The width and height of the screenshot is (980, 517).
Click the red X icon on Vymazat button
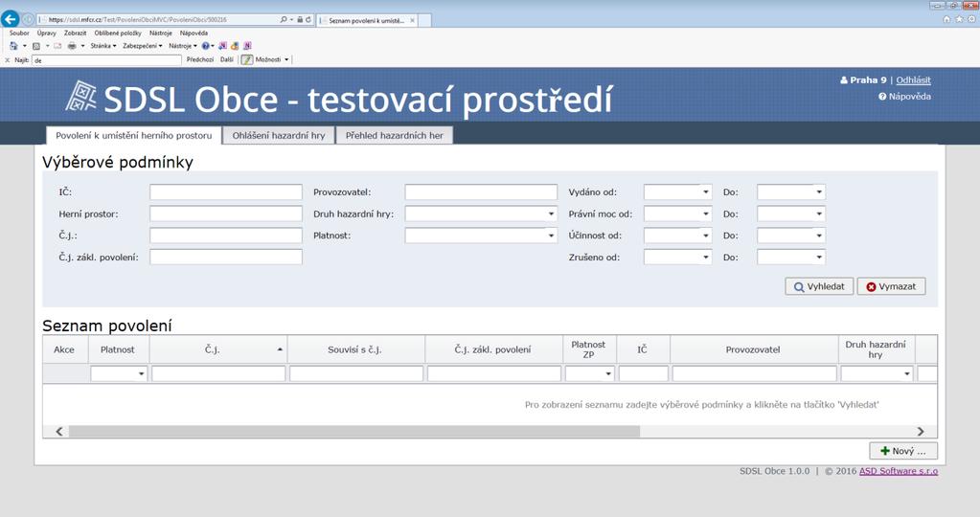pos(871,287)
